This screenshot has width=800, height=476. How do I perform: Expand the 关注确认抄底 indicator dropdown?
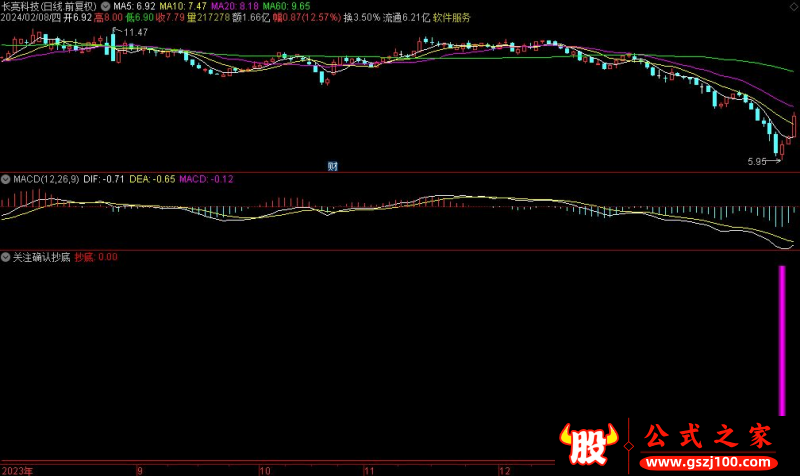tap(6, 257)
